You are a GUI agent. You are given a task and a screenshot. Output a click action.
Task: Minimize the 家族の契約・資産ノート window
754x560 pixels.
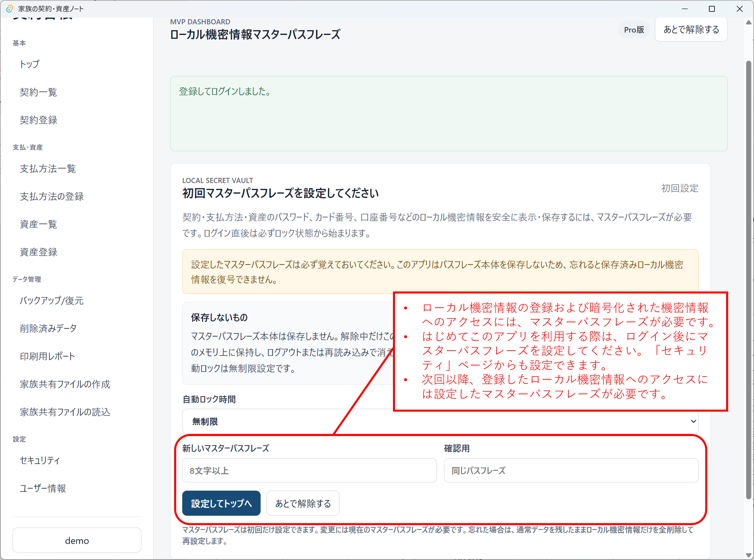[685, 9]
